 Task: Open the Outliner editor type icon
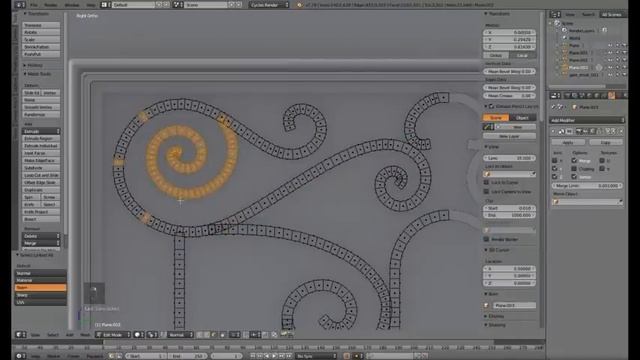(x=555, y=14)
